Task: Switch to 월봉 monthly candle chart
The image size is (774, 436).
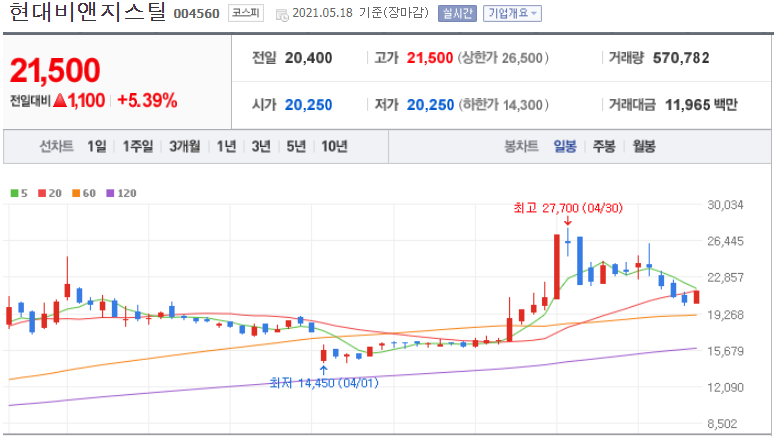Action: pos(644,146)
